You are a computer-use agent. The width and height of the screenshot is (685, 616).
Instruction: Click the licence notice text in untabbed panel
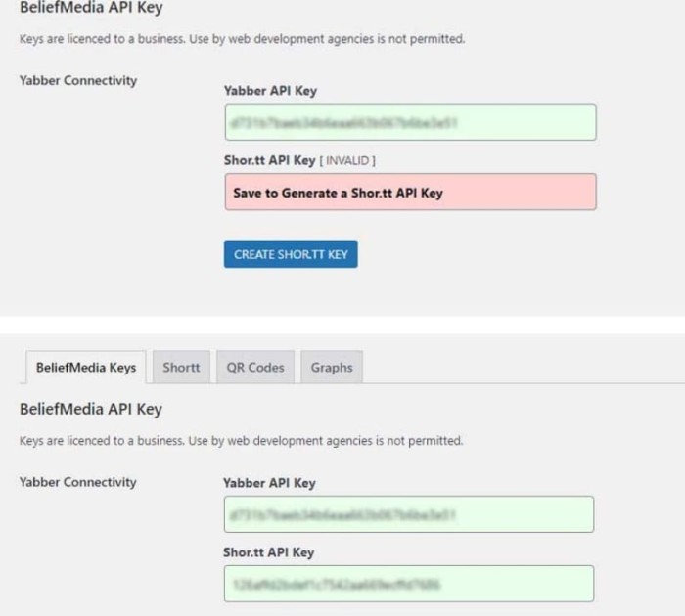[241, 40]
